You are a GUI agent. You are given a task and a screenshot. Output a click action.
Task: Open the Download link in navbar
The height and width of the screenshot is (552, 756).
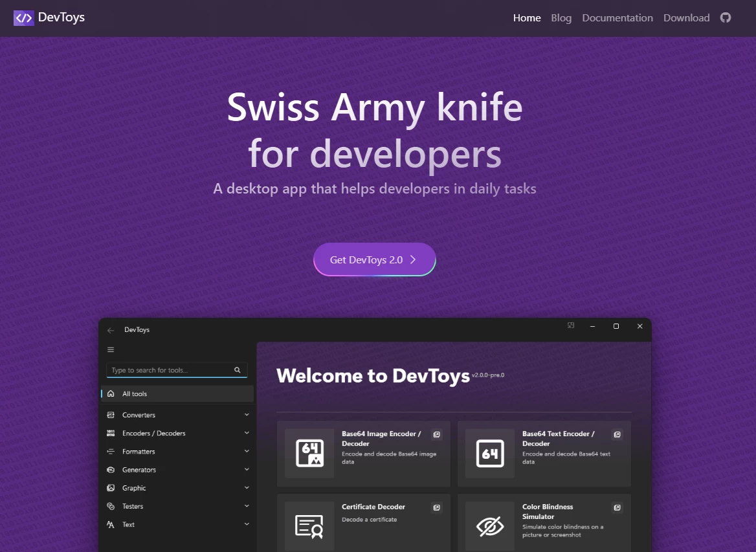(686, 17)
